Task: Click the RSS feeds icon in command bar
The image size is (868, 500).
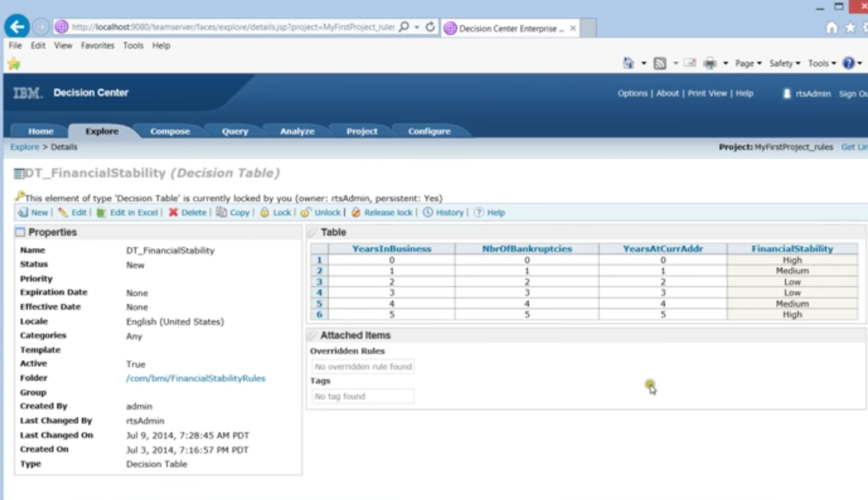Action: [660, 63]
